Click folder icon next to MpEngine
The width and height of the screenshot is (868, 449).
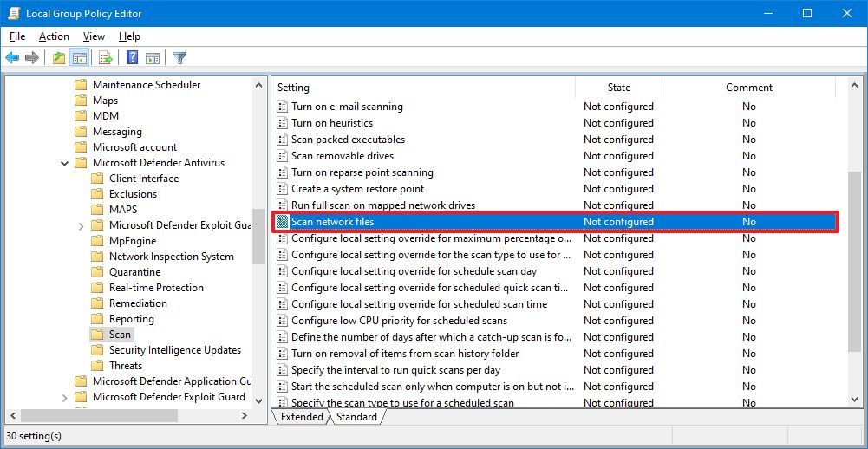(97, 241)
